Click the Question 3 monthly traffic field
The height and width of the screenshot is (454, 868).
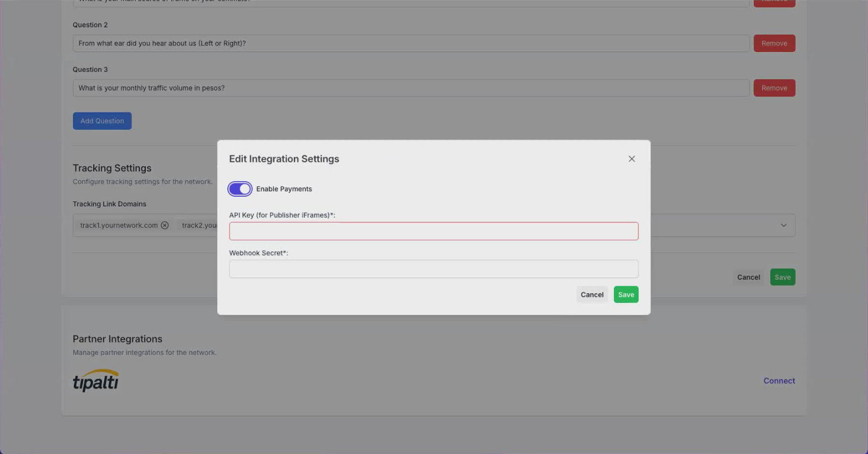click(410, 88)
